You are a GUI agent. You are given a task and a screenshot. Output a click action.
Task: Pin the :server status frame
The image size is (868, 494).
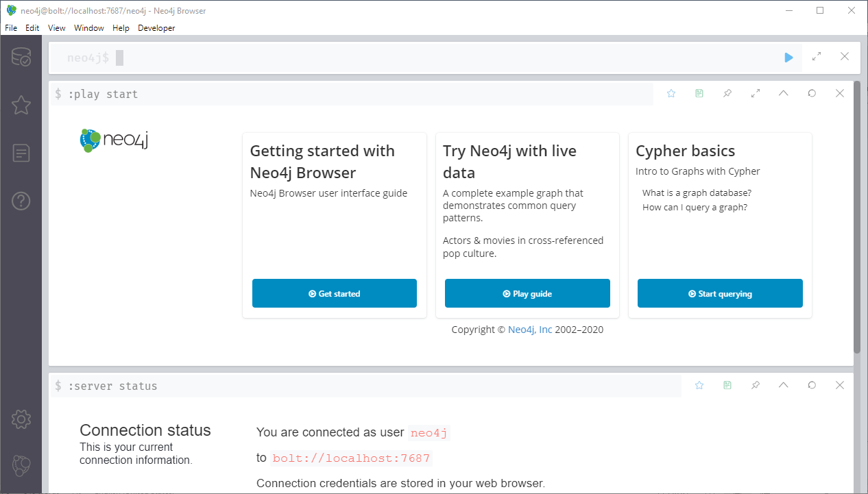pos(756,385)
